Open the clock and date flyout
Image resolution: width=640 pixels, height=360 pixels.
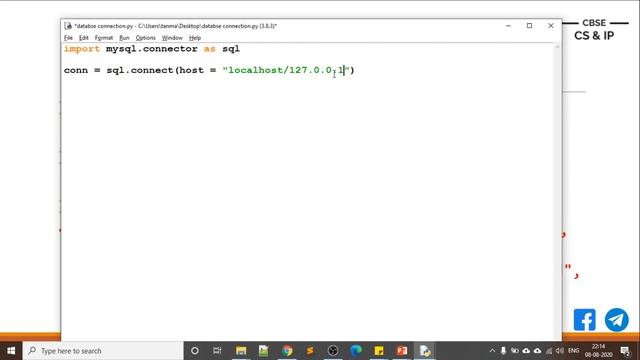(x=598, y=351)
